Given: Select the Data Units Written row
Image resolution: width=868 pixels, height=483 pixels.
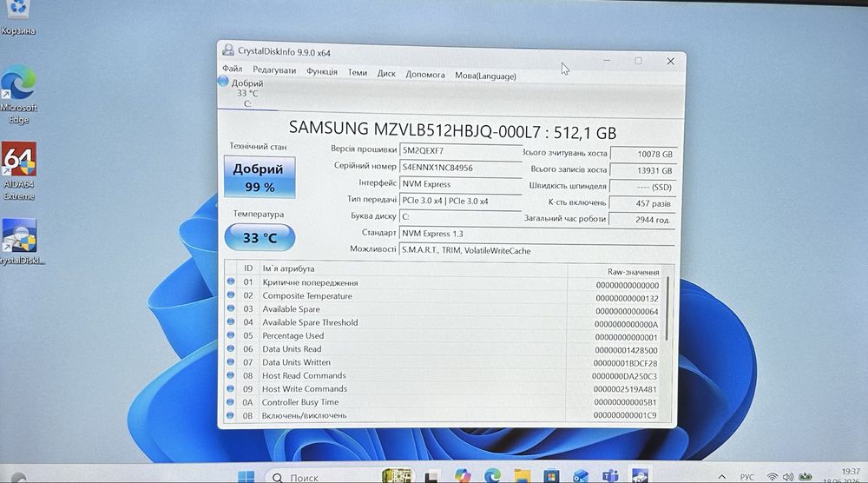Looking at the screenshot, I should (x=444, y=363).
